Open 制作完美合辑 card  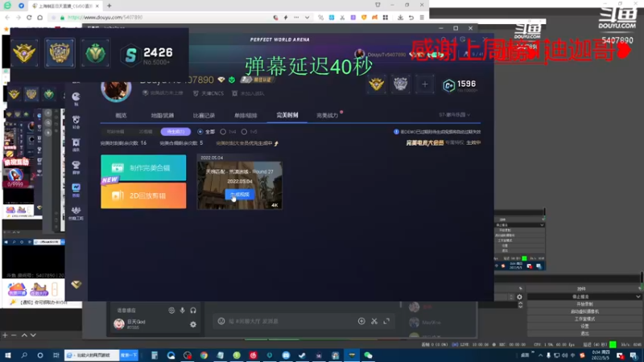coord(143,167)
